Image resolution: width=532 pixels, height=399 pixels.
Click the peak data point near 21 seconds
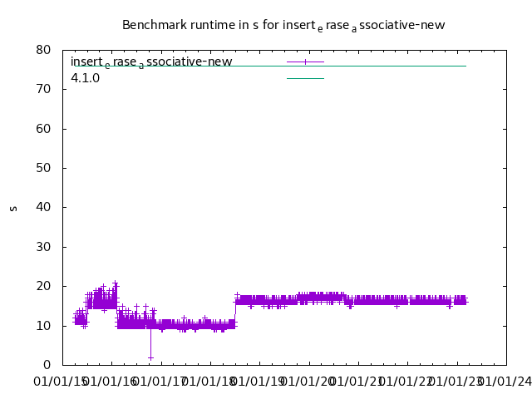[x=116, y=283]
